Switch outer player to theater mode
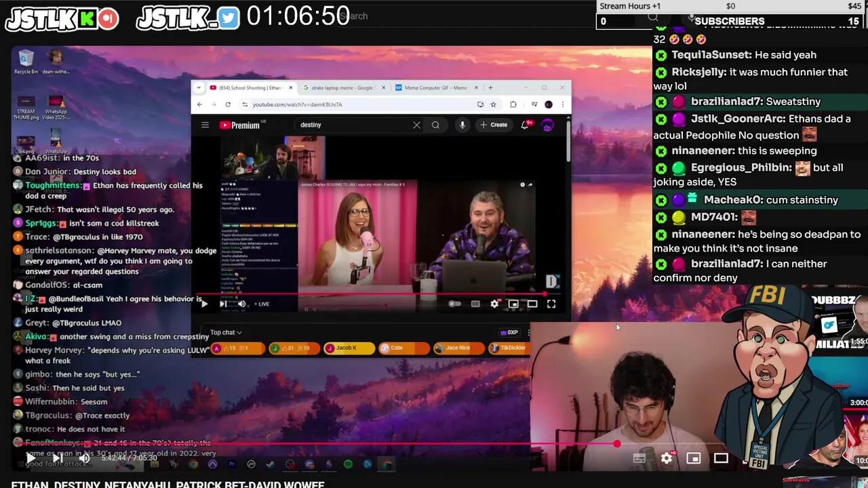Viewport: 868px width, 488px height. 721,458
